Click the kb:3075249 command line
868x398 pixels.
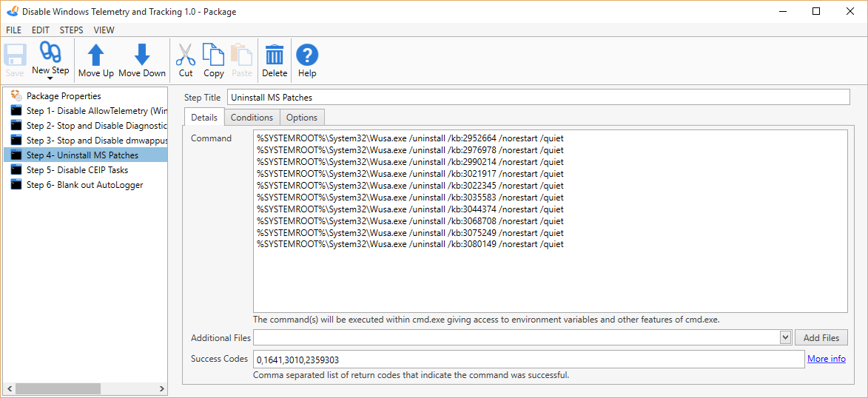410,232
